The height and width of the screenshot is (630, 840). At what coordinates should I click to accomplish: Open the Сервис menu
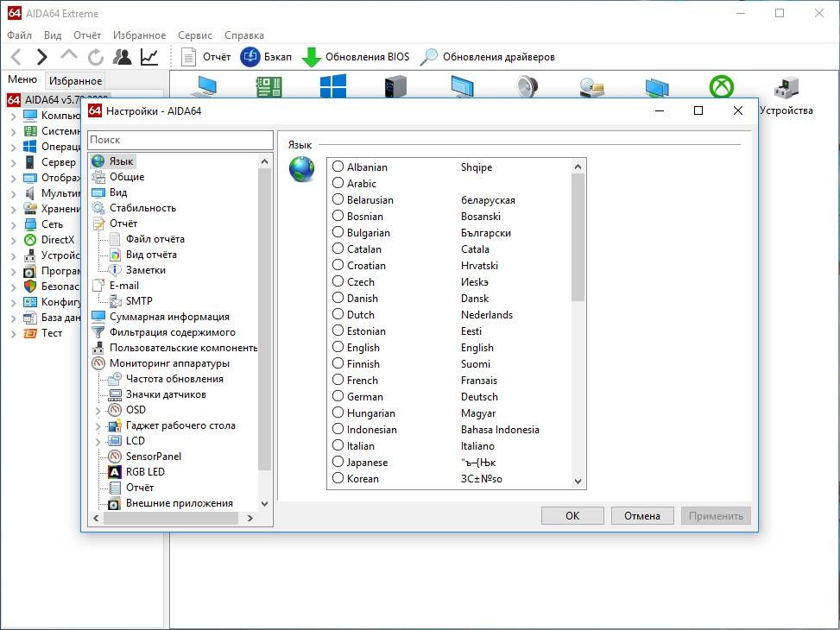coord(195,35)
